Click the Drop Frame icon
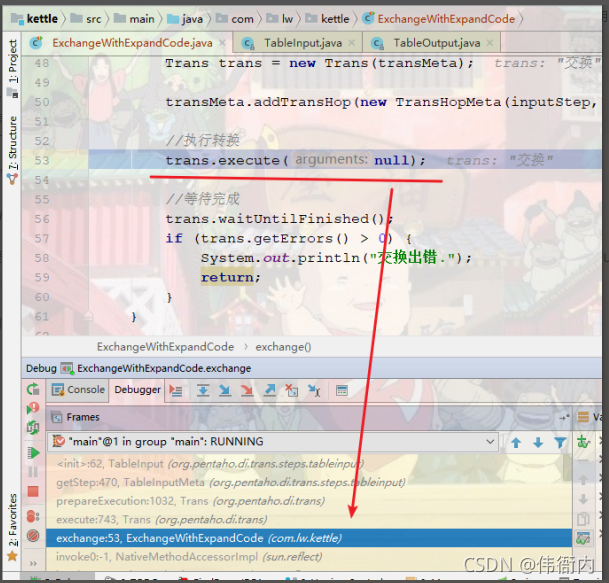 (x=291, y=390)
